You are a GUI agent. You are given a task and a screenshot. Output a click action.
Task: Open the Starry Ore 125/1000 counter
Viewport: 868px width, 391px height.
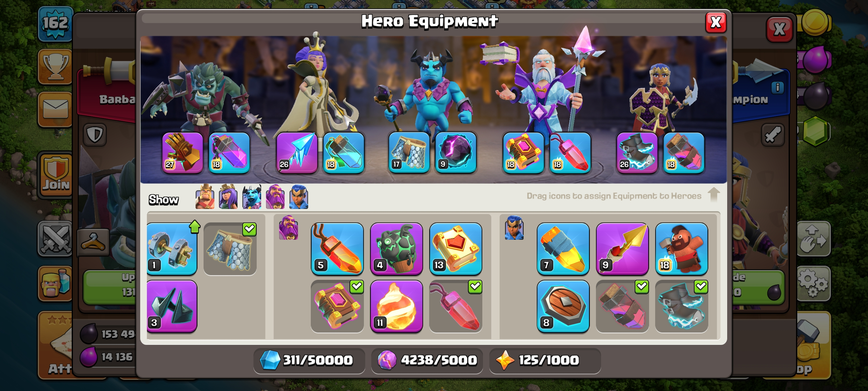(x=545, y=360)
